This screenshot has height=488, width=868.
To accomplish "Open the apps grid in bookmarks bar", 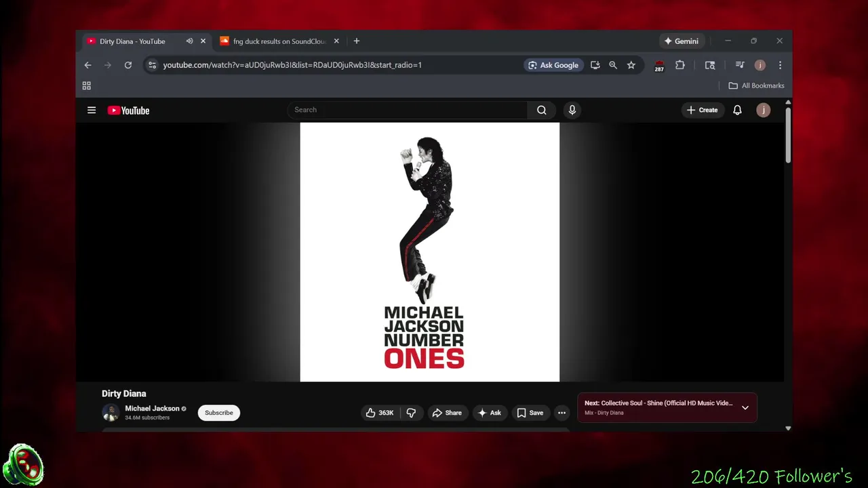I will point(87,85).
